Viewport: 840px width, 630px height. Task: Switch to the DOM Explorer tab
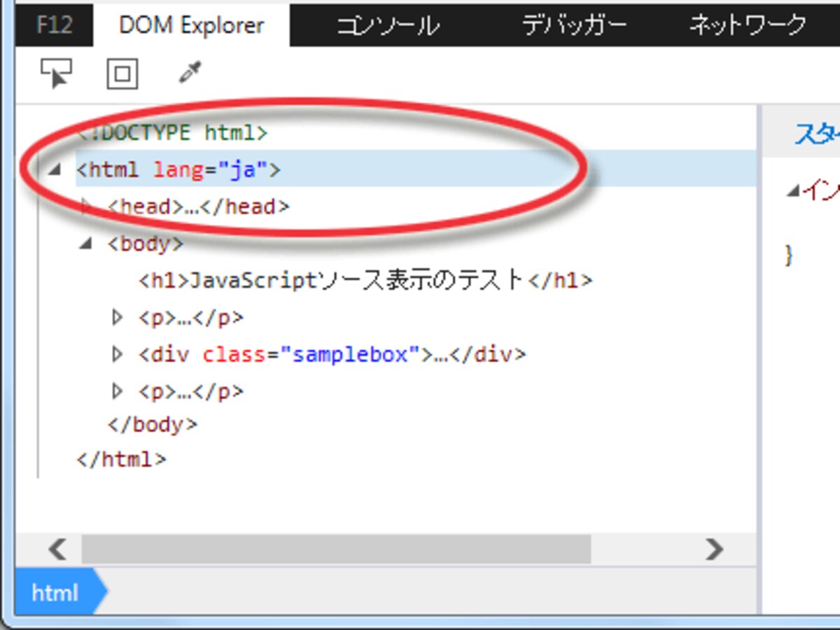point(191,25)
